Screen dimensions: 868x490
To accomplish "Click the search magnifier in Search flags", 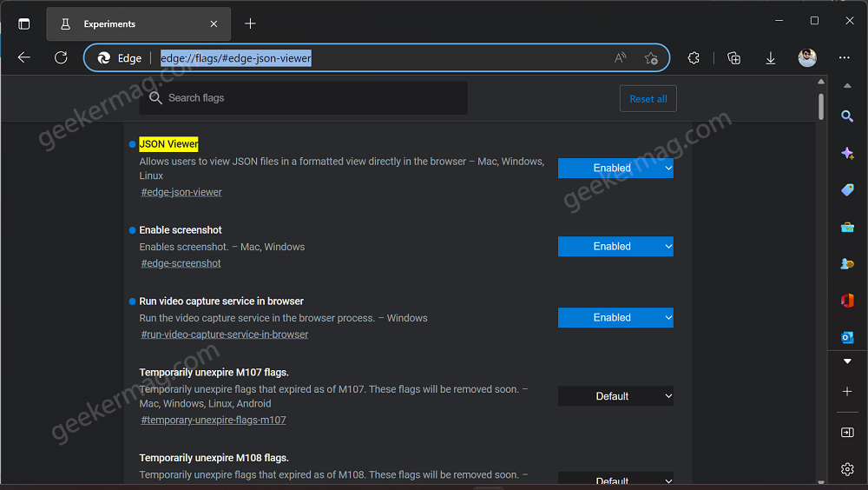I will [155, 98].
